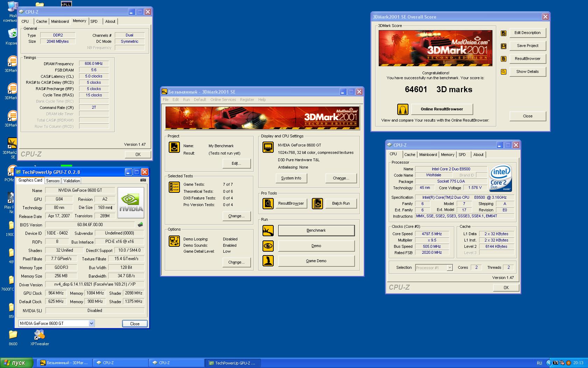Click the display monitor icon in Display and CPU Settings
This screenshot has height=368, width=588.
[268, 147]
